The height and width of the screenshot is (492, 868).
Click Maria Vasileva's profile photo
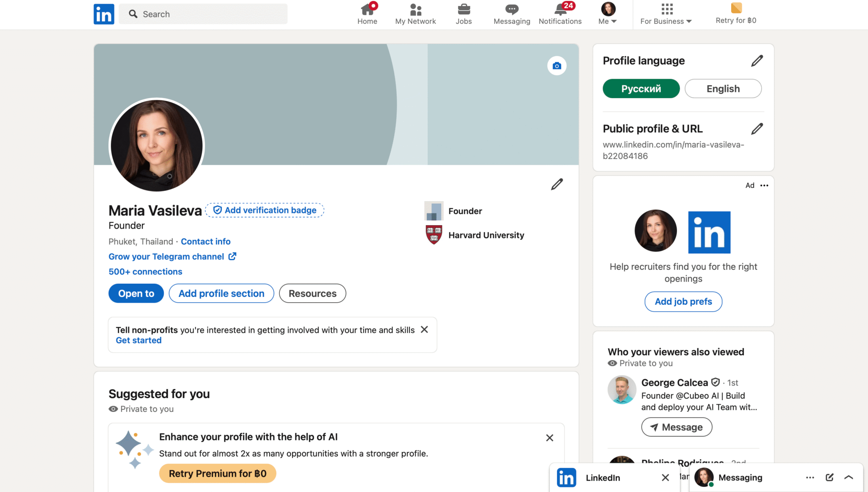(157, 145)
